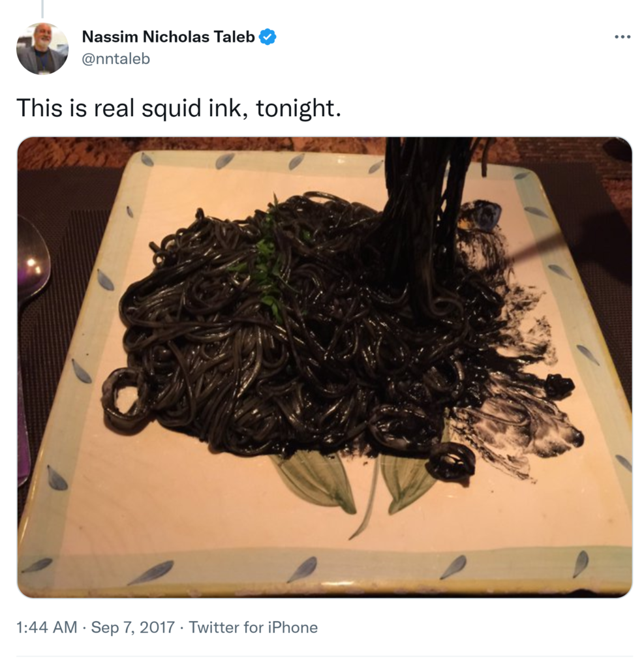
Task: Open the squid ink pasta photo
Action: pyautogui.click(x=324, y=367)
